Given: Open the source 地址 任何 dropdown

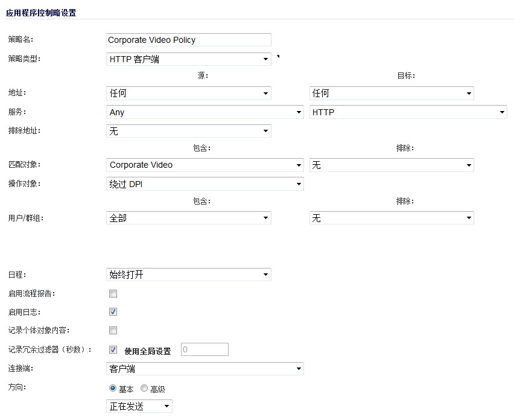Looking at the screenshot, I should coord(188,93).
